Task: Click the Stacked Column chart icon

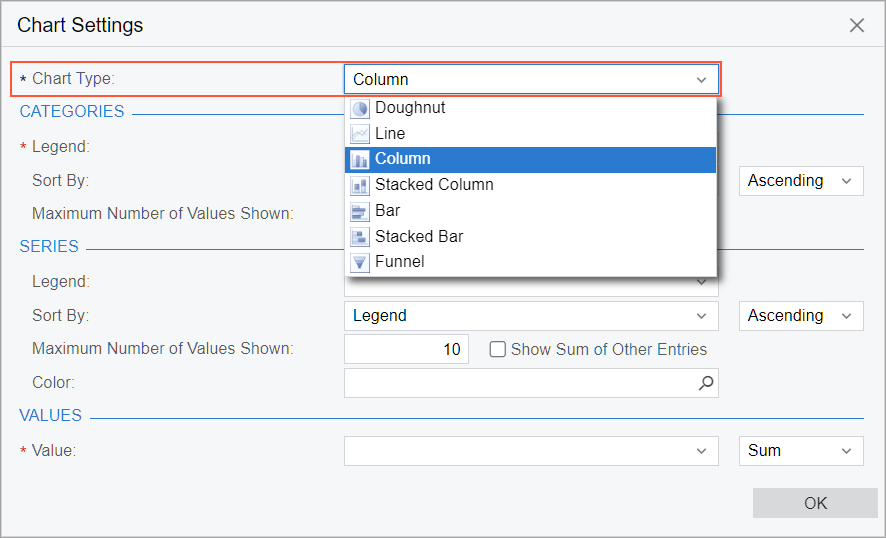Action: coord(360,185)
